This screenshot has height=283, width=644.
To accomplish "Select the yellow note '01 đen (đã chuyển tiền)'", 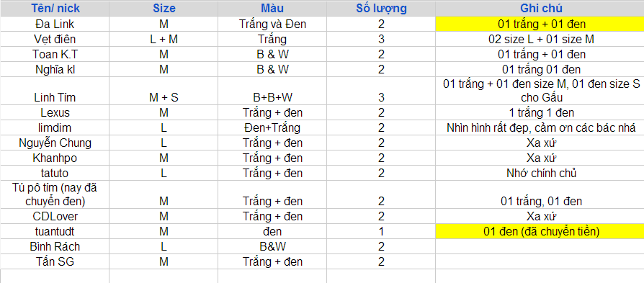I will [x=541, y=232].
